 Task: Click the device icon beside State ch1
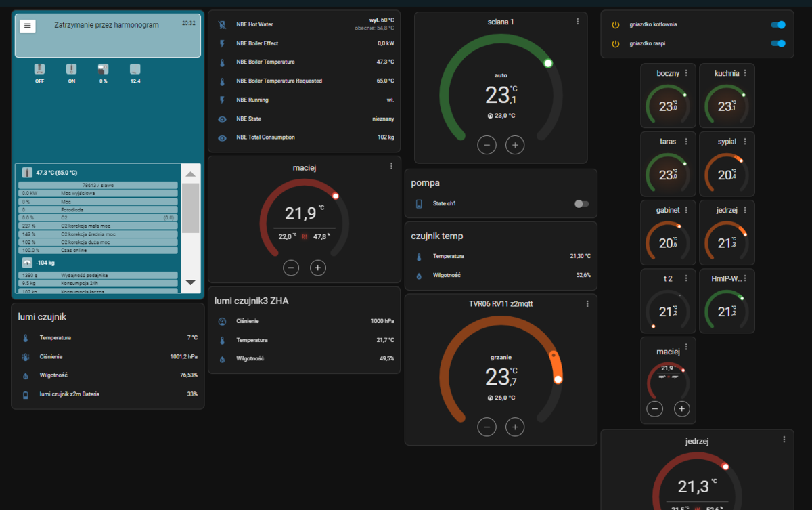tap(419, 204)
